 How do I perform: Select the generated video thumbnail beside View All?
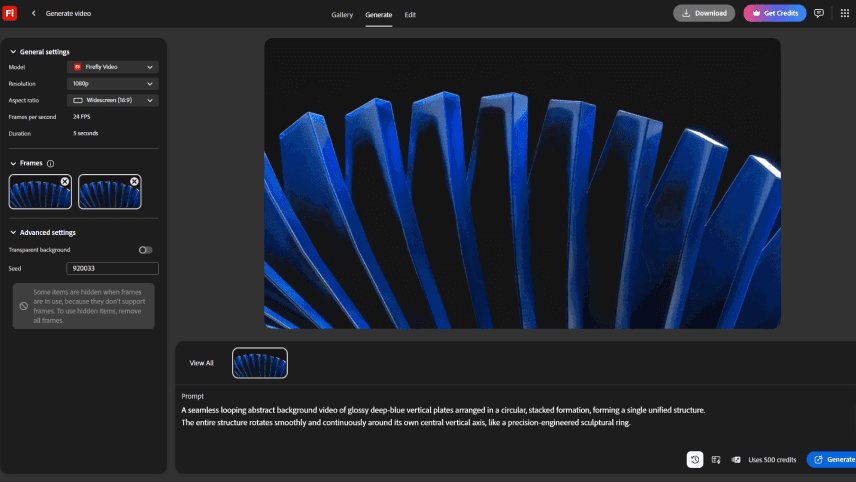tap(260, 363)
